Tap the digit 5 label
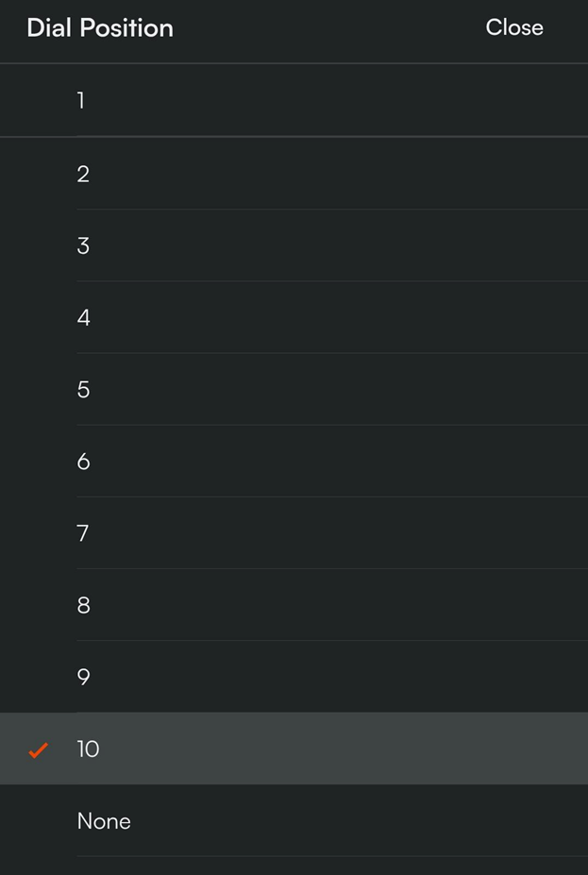The image size is (588, 875). [x=83, y=390]
